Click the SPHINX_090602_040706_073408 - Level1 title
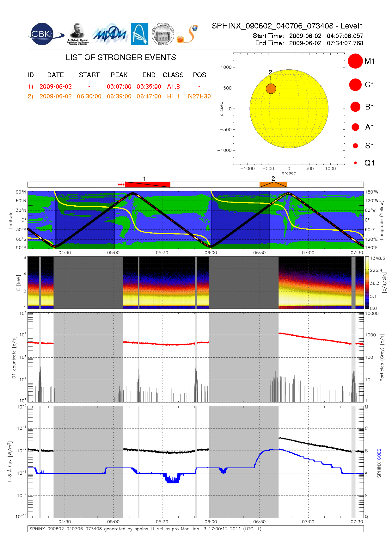 coord(287,26)
